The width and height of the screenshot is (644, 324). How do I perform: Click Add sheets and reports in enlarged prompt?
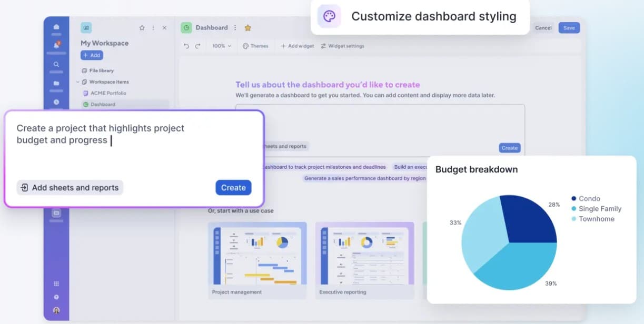pyautogui.click(x=70, y=188)
